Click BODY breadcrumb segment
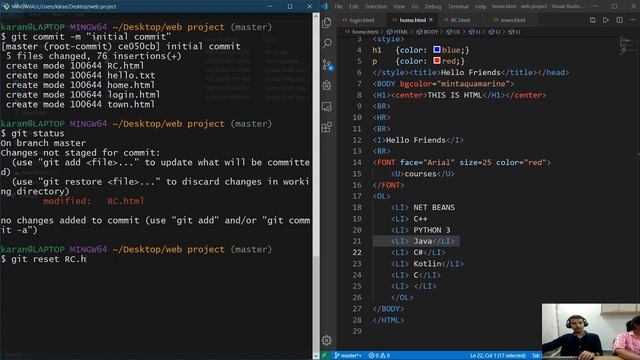 point(427,32)
